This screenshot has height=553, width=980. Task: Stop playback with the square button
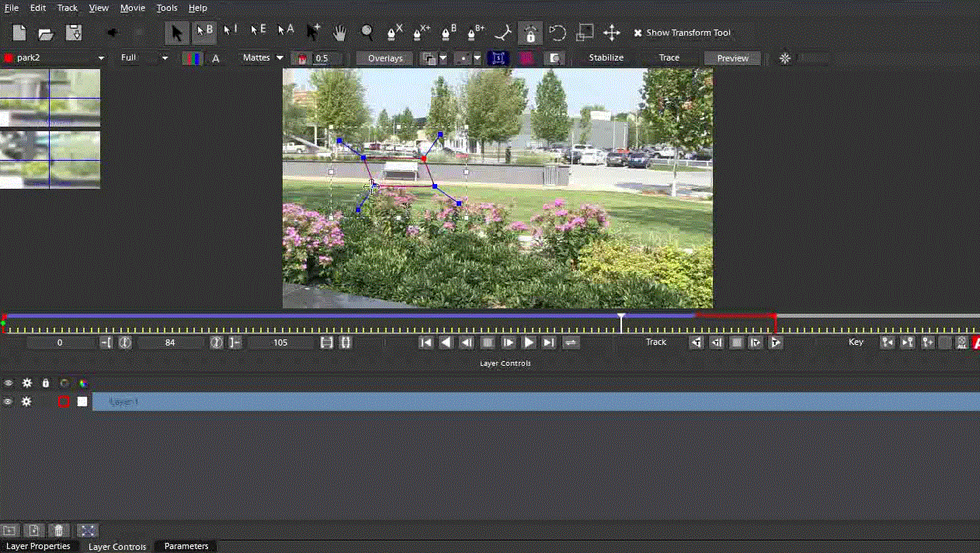click(x=488, y=343)
